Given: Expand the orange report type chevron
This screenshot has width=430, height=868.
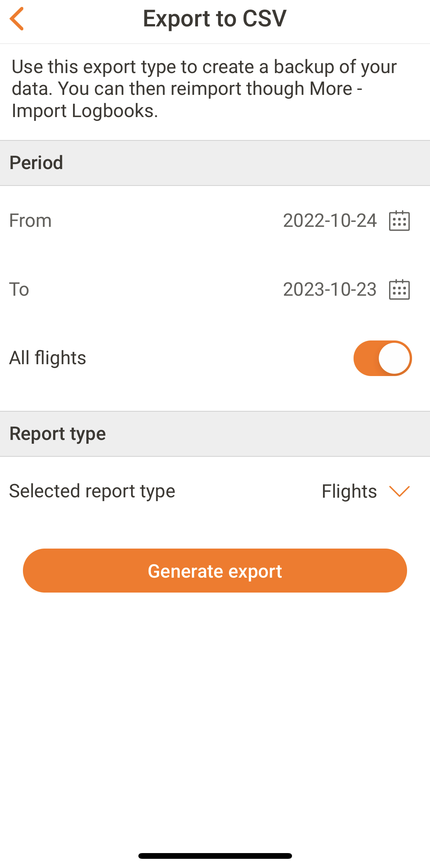Looking at the screenshot, I should click(x=399, y=491).
